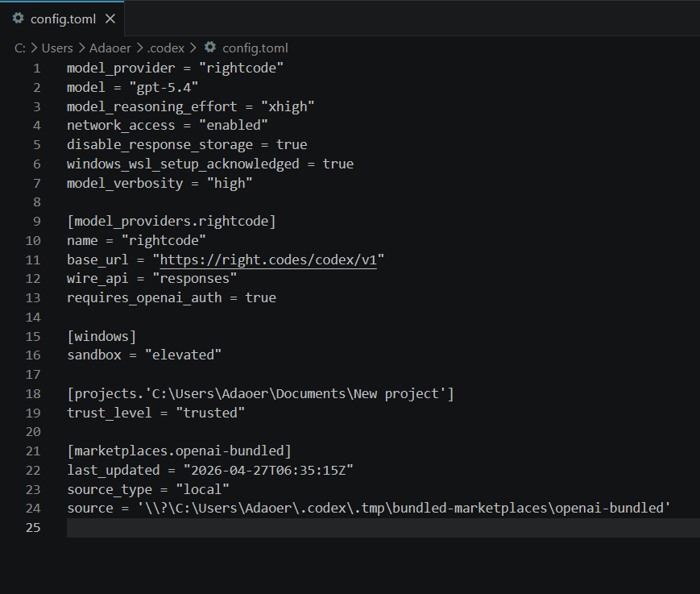Click line number 18 in gutter

pyautogui.click(x=33, y=393)
